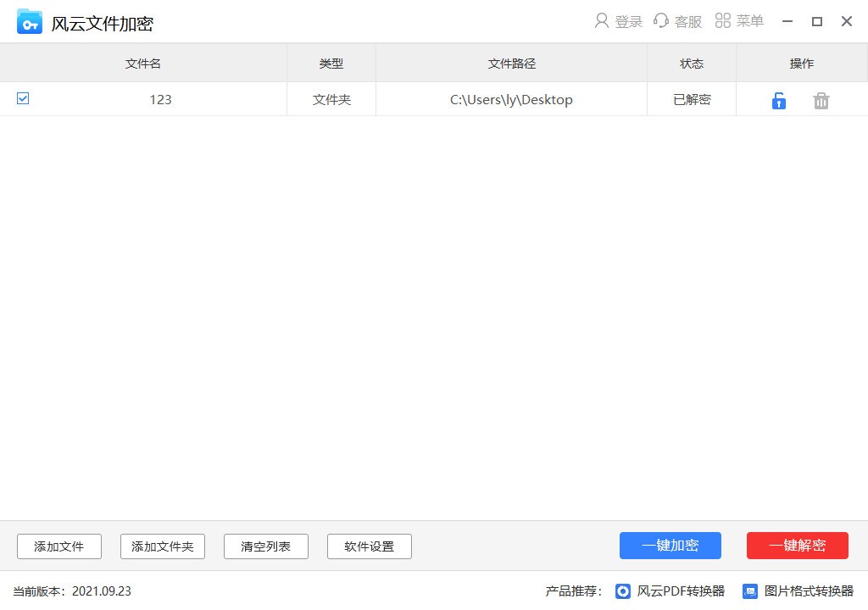Click the version text 2021.09.23
Viewport: 868px width, 610px height.
tap(102, 591)
